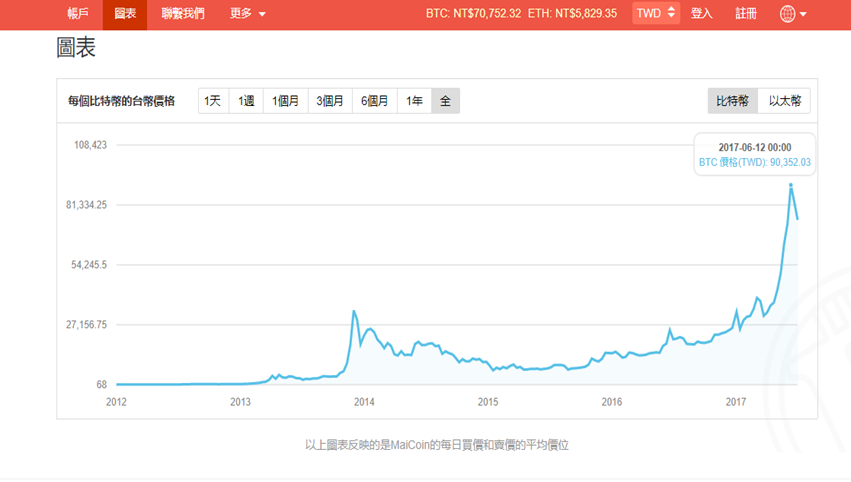This screenshot has height=482, width=851.
Task: Click the 54,245.5 y-axis label
Action: (x=89, y=265)
